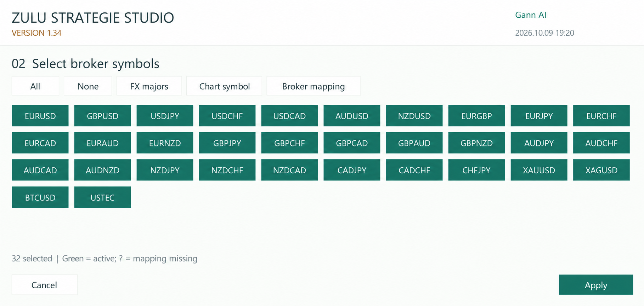This screenshot has width=644, height=306.
Task: Toggle the NZDCHF tile
Action: (x=227, y=170)
